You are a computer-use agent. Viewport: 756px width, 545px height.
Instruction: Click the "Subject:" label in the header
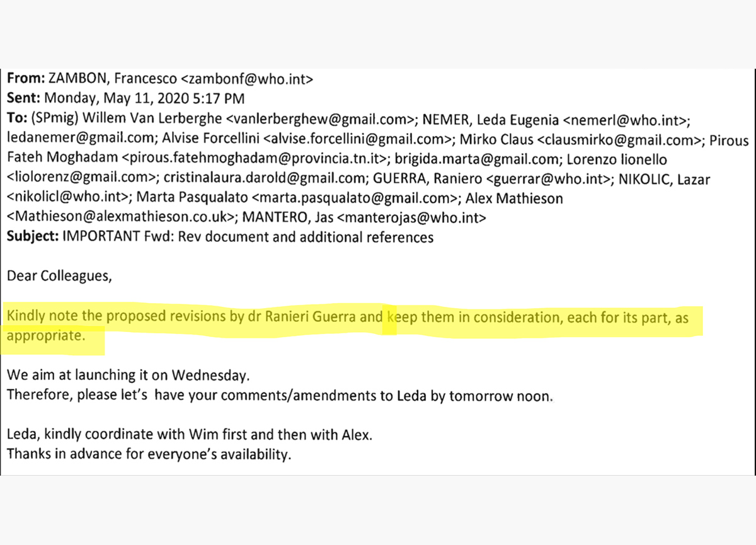point(31,238)
